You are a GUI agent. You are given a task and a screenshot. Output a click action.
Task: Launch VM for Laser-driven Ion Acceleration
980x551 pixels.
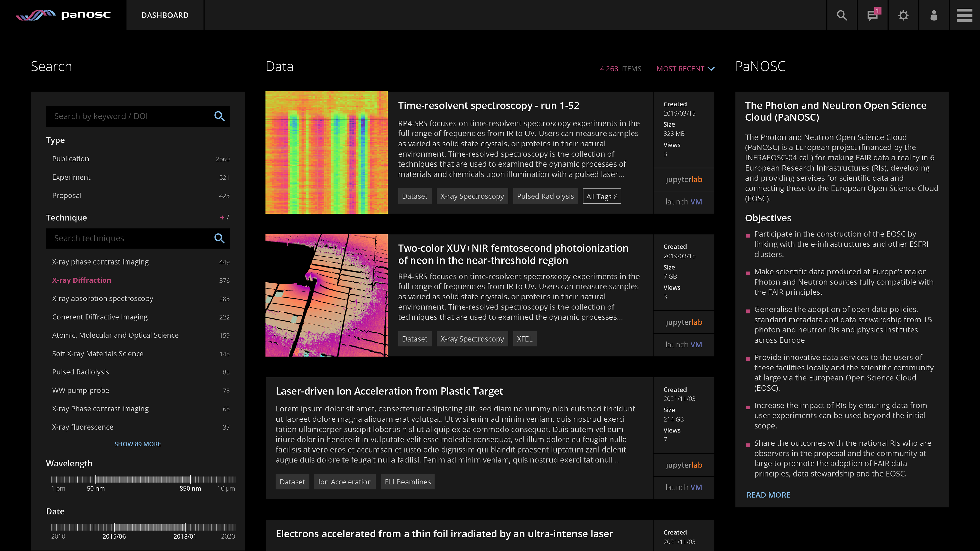pyautogui.click(x=684, y=487)
